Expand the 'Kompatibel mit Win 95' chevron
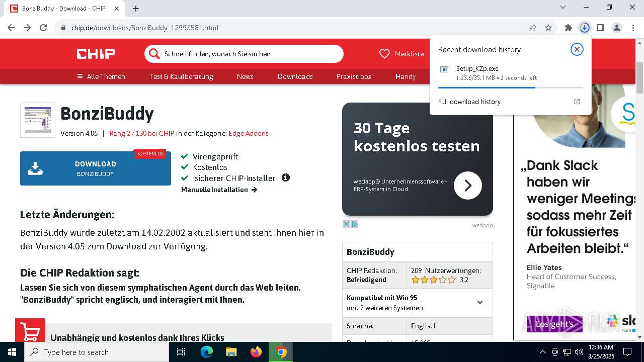 click(480, 303)
